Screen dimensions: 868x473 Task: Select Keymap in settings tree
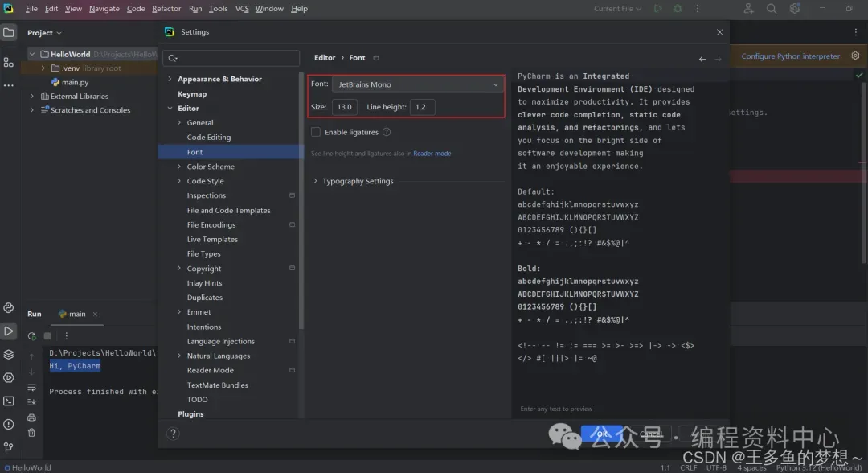click(x=192, y=94)
